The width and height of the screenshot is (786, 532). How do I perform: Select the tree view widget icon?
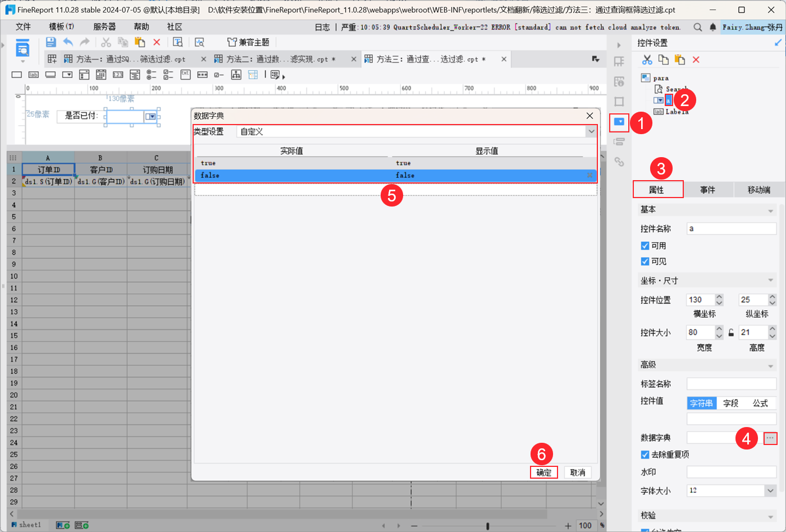[236, 75]
